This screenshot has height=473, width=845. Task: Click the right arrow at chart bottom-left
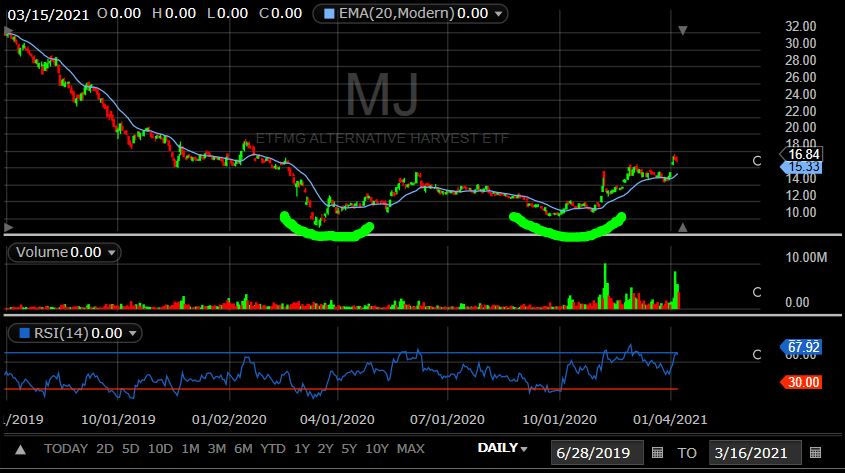click(x=8, y=227)
